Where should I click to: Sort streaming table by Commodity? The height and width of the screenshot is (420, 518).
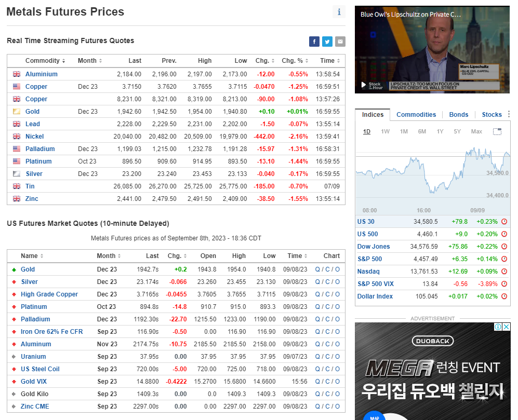[45, 61]
